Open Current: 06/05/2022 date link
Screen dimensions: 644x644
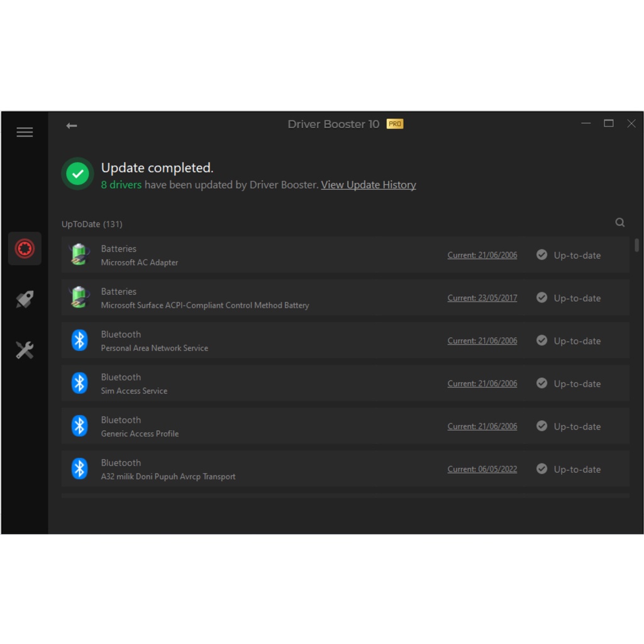click(x=482, y=469)
